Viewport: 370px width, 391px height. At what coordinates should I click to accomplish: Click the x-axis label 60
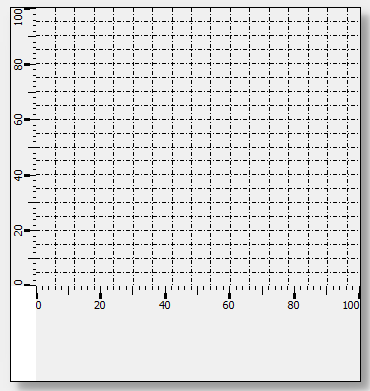(x=228, y=305)
